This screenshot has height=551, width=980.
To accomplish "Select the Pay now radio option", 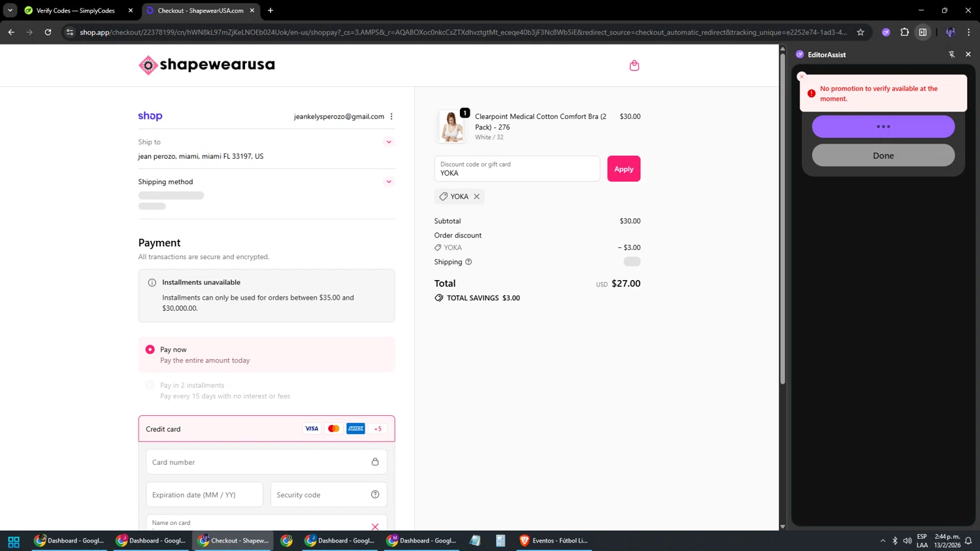I will tap(150, 350).
